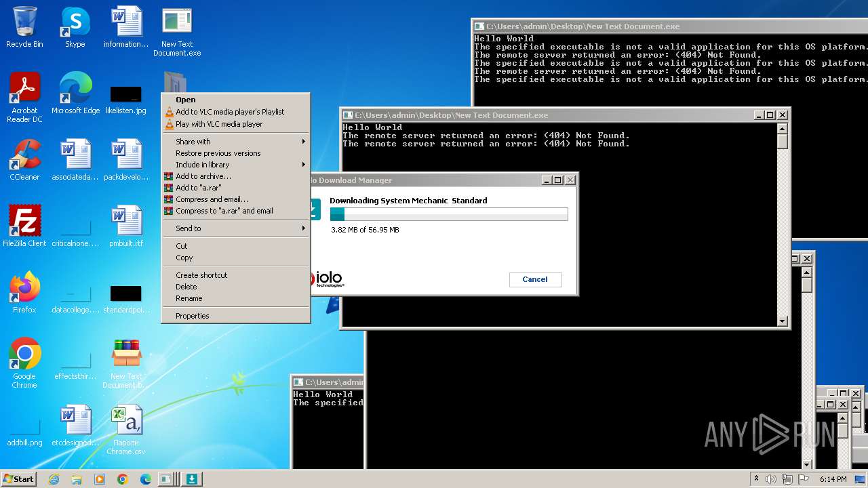Open Edge from the taskbar
The width and height of the screenshot is (868, 488).
[146, 479]
